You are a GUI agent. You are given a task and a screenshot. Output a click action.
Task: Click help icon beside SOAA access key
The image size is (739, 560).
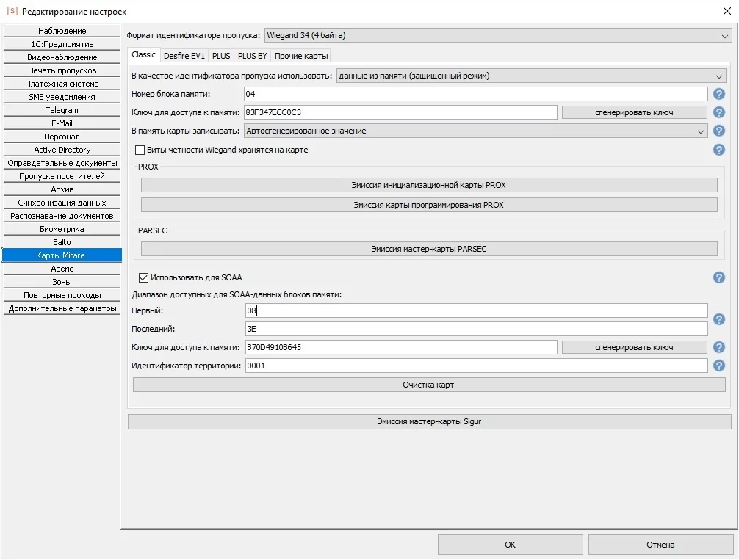pyautogui.click(x=719, y=347)
